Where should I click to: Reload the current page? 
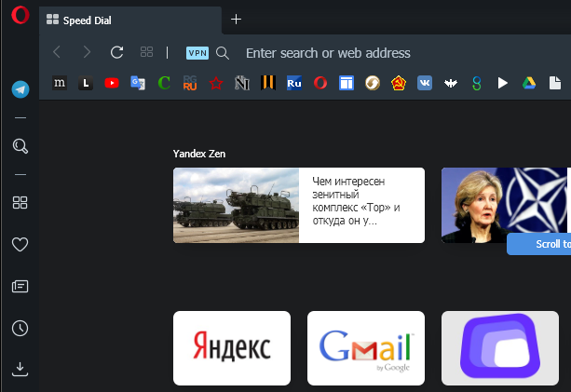116,52
